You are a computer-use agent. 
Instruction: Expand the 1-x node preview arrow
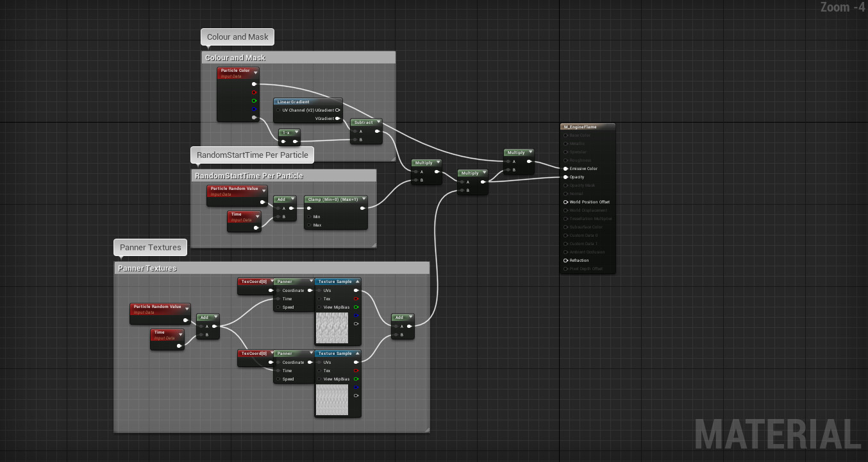(x=296, y=132)
